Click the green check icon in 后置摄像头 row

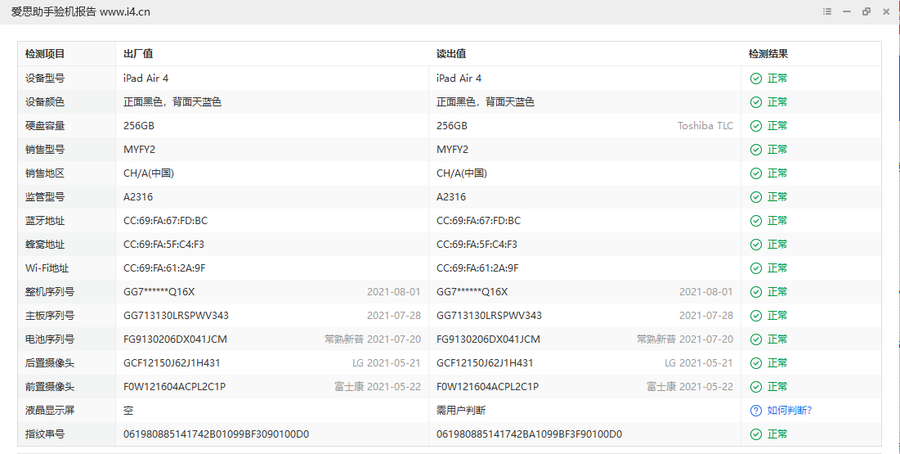click(x=756, y=363)
